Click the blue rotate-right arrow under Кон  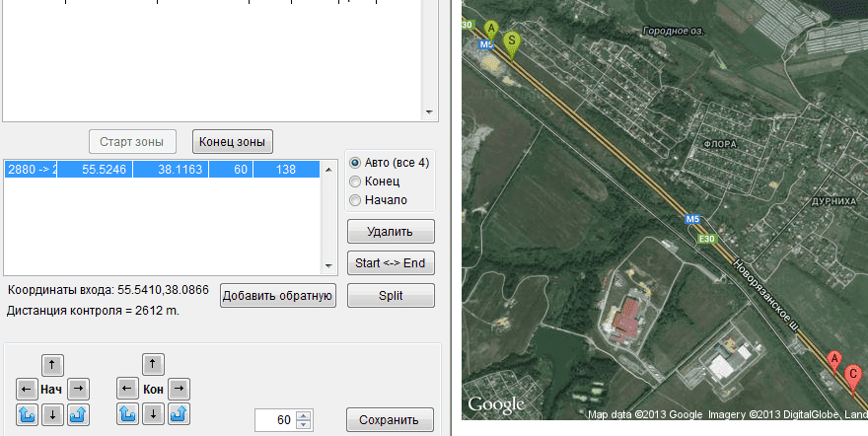tap(179, 413)
